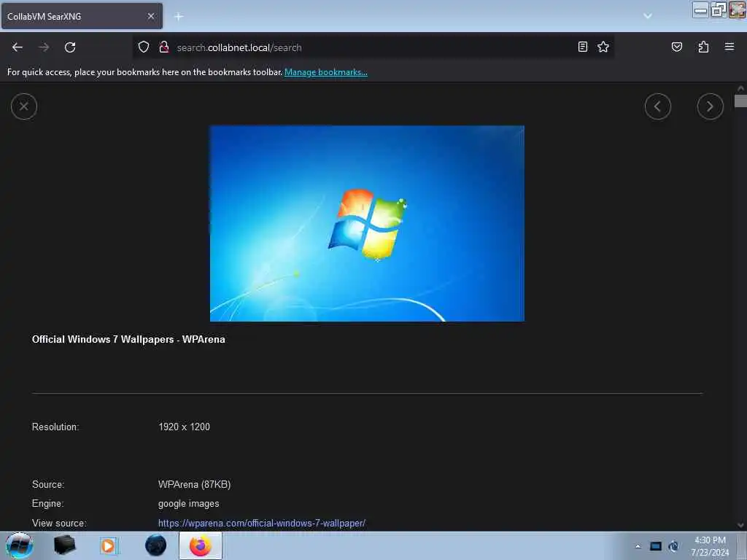This screenshot has width=747, height=560.
Task: Click the greyed forward navigation arrow
Action: (44, 47)
